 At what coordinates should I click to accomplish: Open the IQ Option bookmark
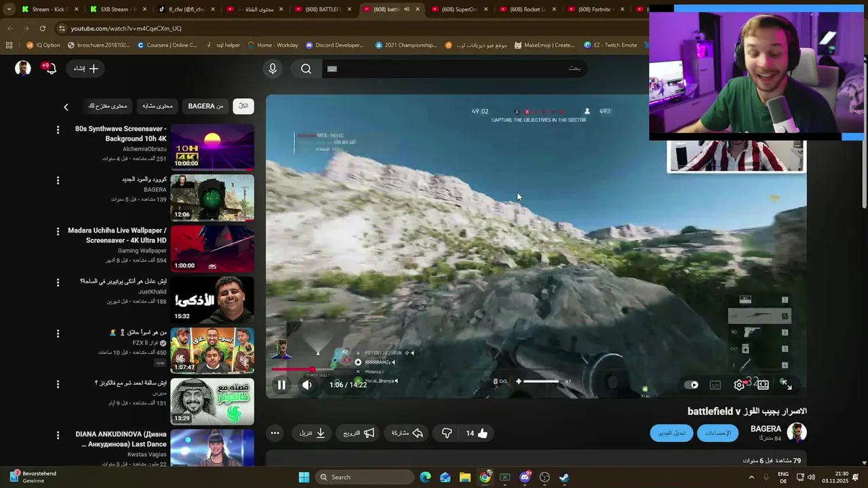43,45
